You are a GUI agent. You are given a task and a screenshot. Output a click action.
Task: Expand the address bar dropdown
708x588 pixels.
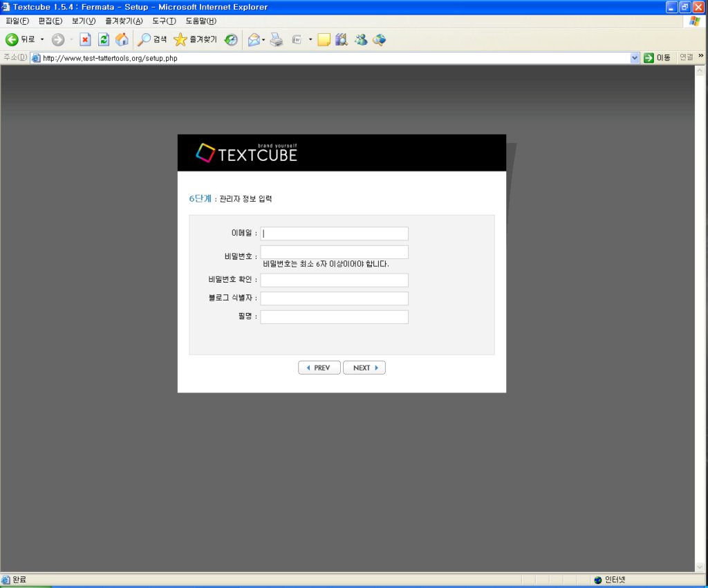click(x=635, y=58)
